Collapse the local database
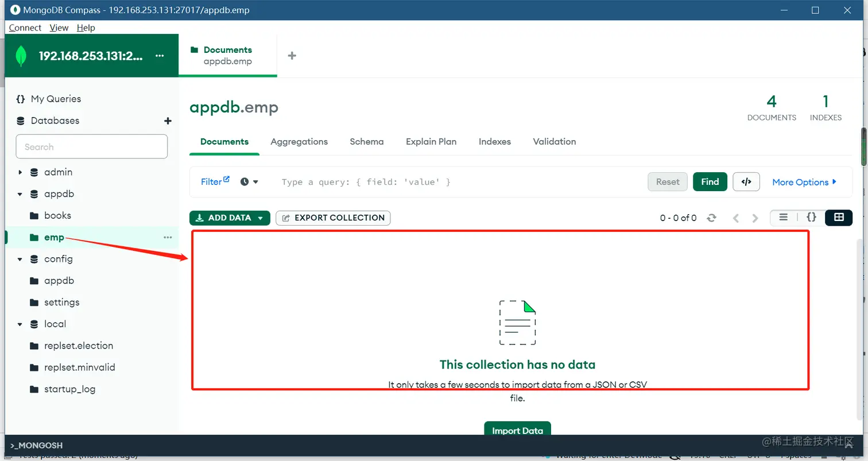The height and width of the screenshot is (461, 868). pos(20,324)
